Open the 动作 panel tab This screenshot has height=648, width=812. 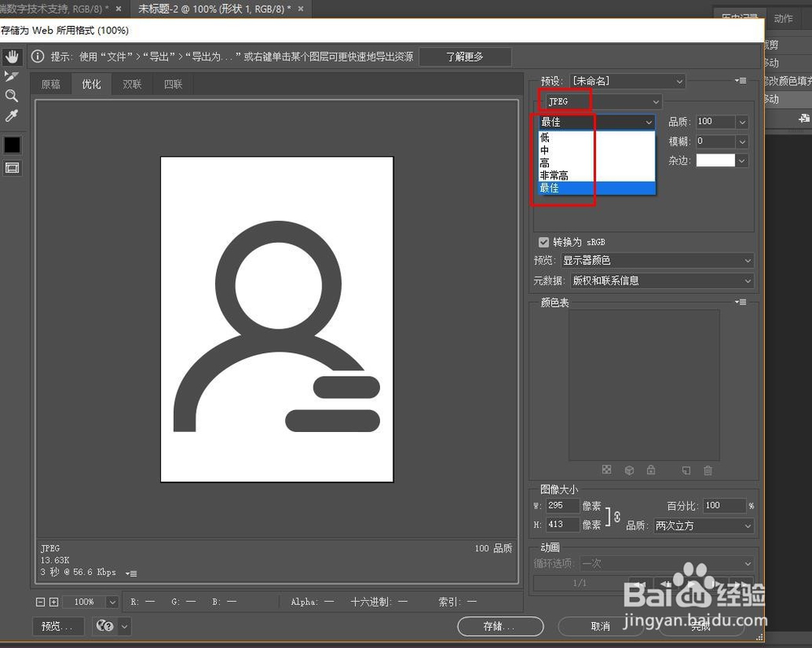coord(783,18)
